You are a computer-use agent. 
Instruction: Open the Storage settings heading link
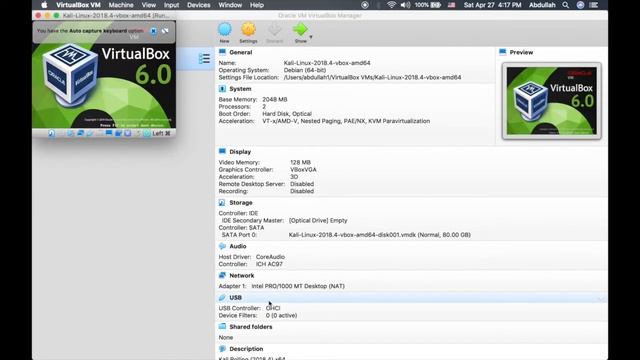(x=241, y=202)
